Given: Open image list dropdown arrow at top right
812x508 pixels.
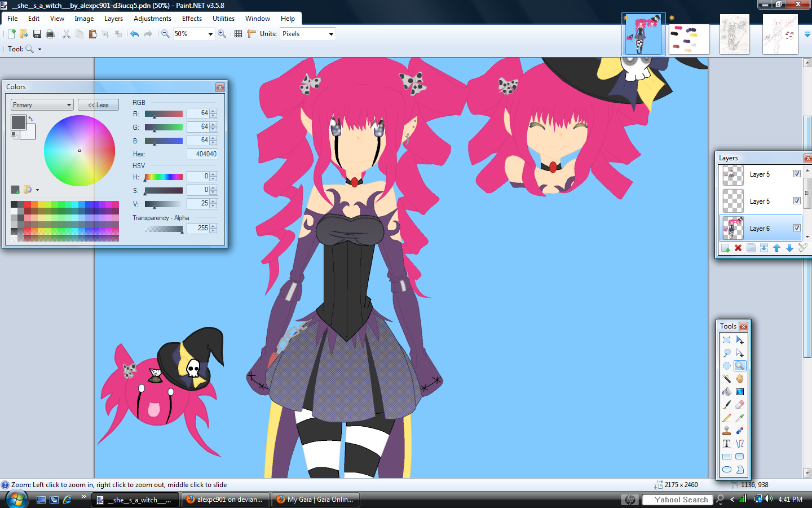Looking at the screenshot, I should coord(807,34).
